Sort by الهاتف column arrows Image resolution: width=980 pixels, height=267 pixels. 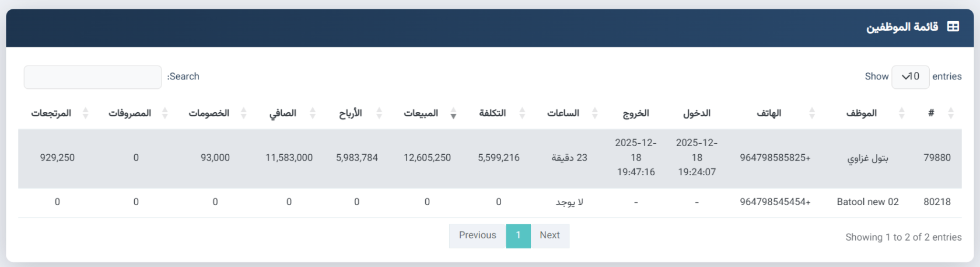click(812, 113)
